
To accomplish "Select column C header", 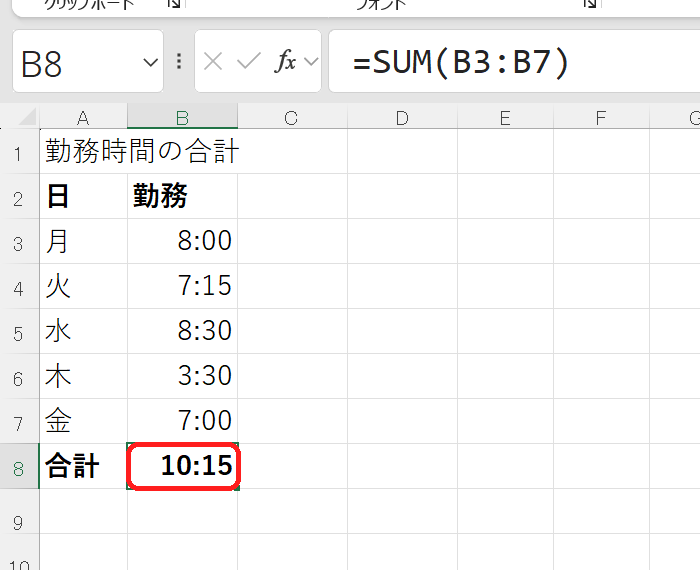I will tap(292, 118).
